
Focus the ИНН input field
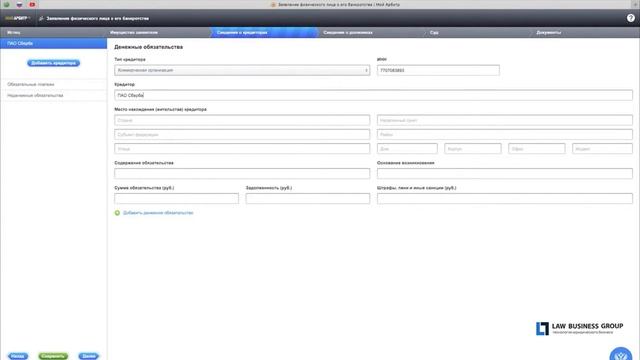(x=438, y=70)
